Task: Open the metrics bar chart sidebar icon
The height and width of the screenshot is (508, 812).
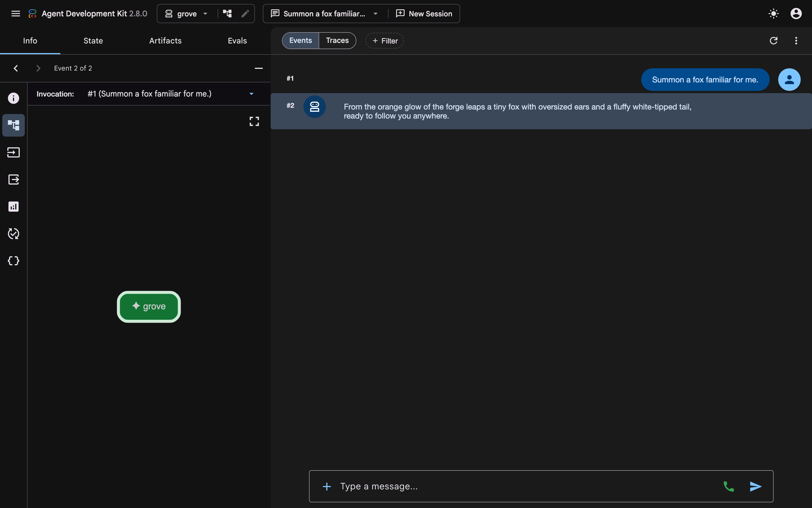Action: (x=14, y=207)
